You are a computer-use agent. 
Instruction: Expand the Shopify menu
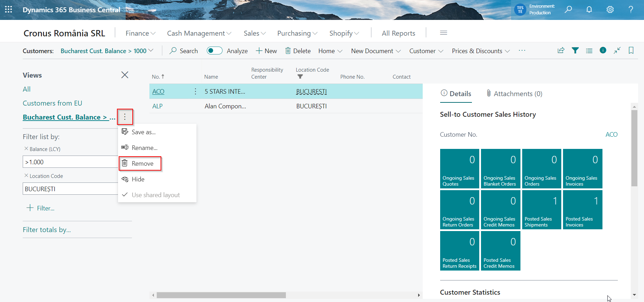(344, 33)
